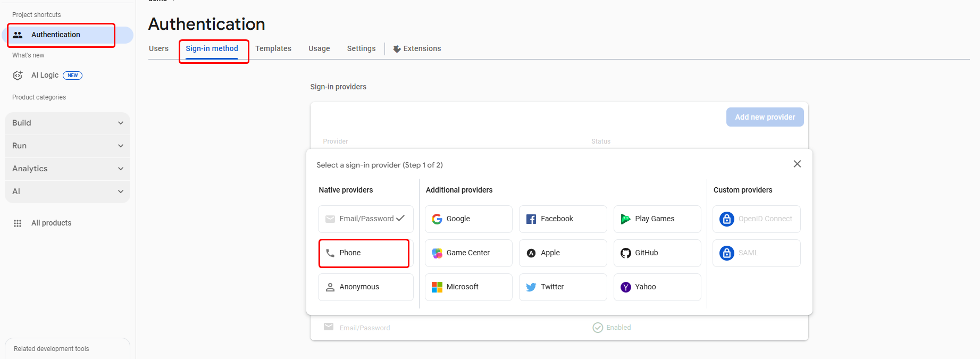Open All products in sidebar
The image size is (980, 359).
51,223
